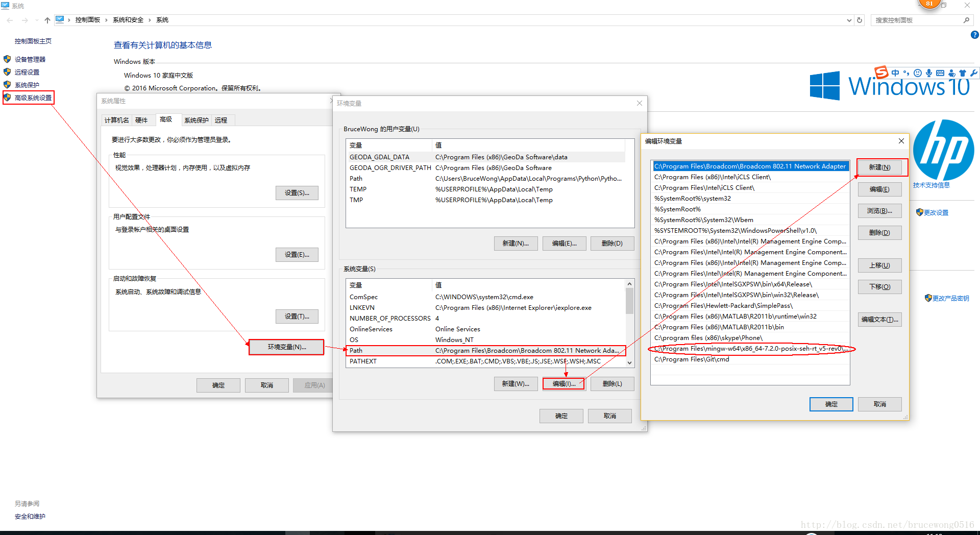Close the 编辑环境变量 dialog
Screen dimensions: 980x535
901,141
